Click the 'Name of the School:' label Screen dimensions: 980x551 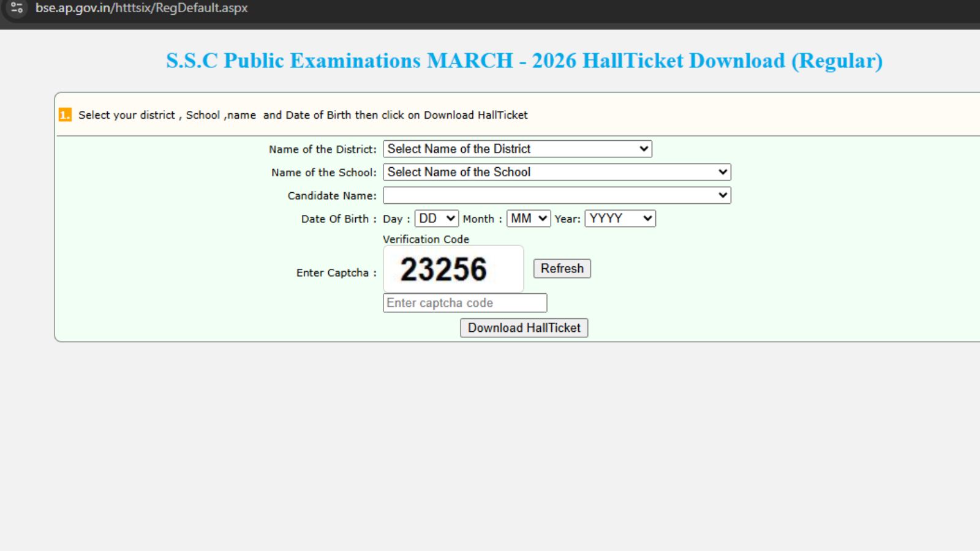(x=323, y=173)
